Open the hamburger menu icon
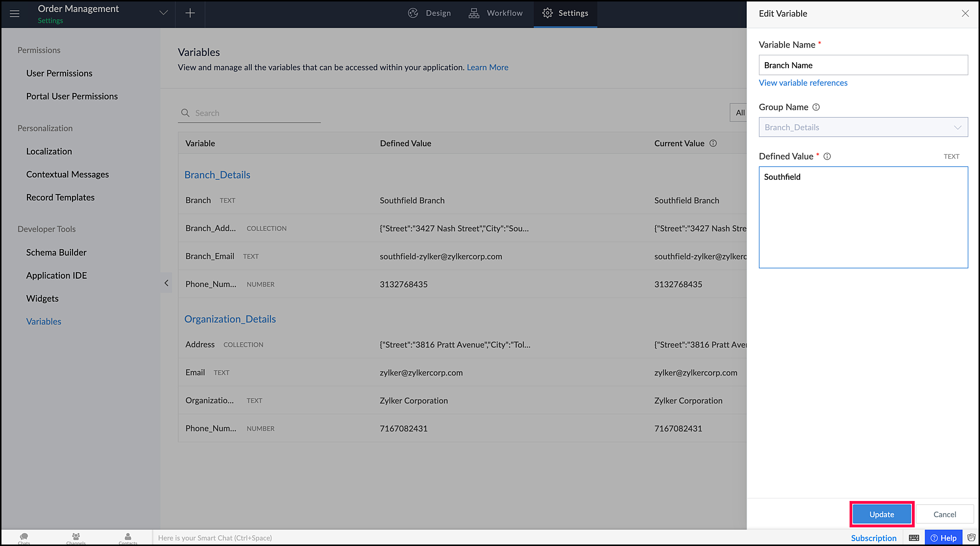Image resolution: width=980 pixels, height=546 pixels. tap(15, 14)
